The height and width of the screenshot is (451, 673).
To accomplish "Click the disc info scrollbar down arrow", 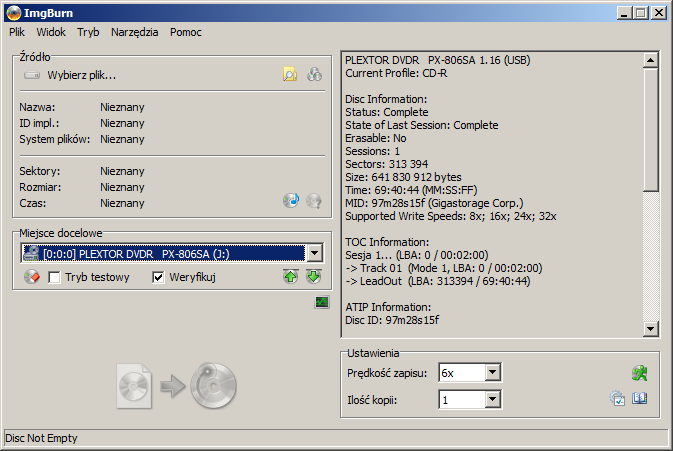I will pyautogui.click(x=651, y=329).
